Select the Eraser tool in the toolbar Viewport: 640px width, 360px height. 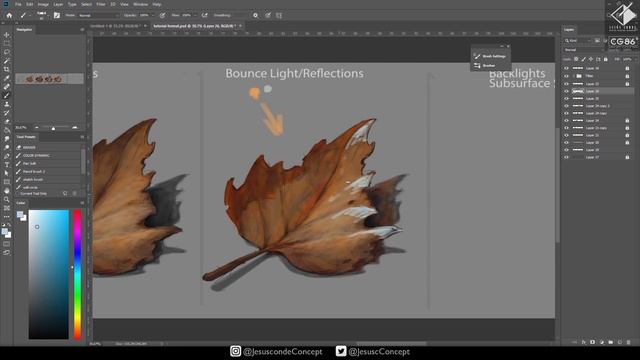[7, 121]
